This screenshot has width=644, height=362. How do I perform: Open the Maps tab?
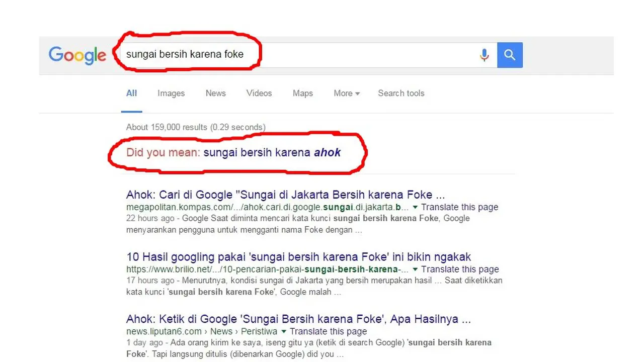pos(303,93)
